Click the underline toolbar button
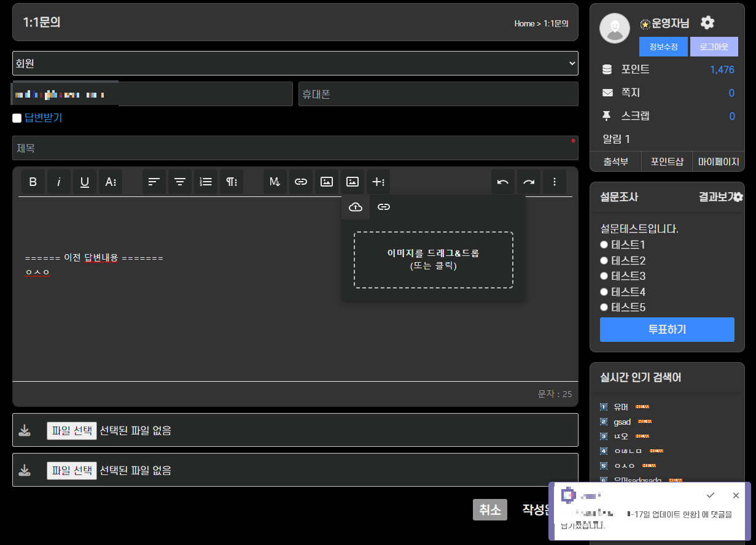Image resolution: width=756 pixels, height=545 pixels. click(85, 182)
